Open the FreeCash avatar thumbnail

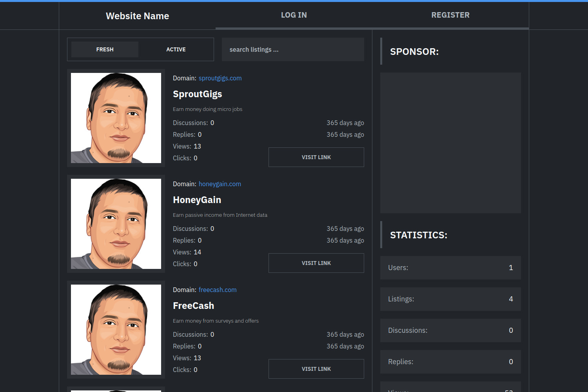[x=116, y=330]
